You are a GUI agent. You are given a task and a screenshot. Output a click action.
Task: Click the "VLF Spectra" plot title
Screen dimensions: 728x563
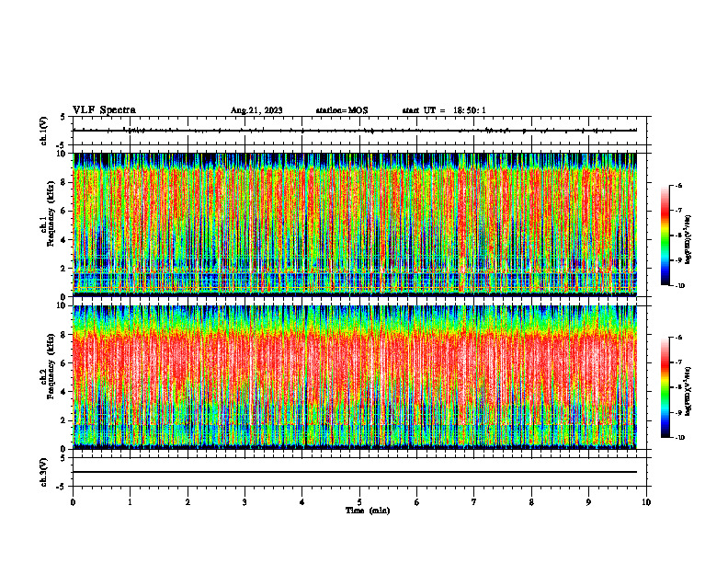(104, 110)
